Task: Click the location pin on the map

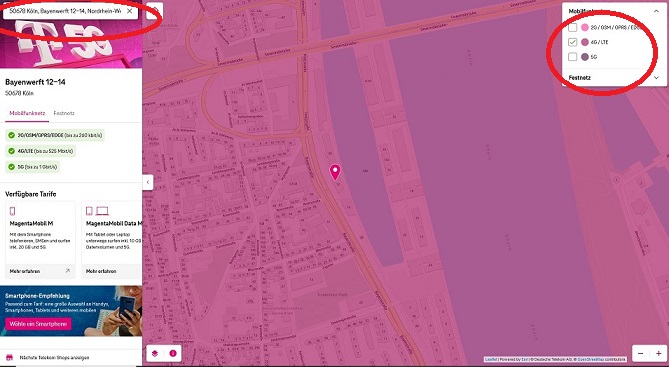Action: pyautogui.click(x=335, y=172)
